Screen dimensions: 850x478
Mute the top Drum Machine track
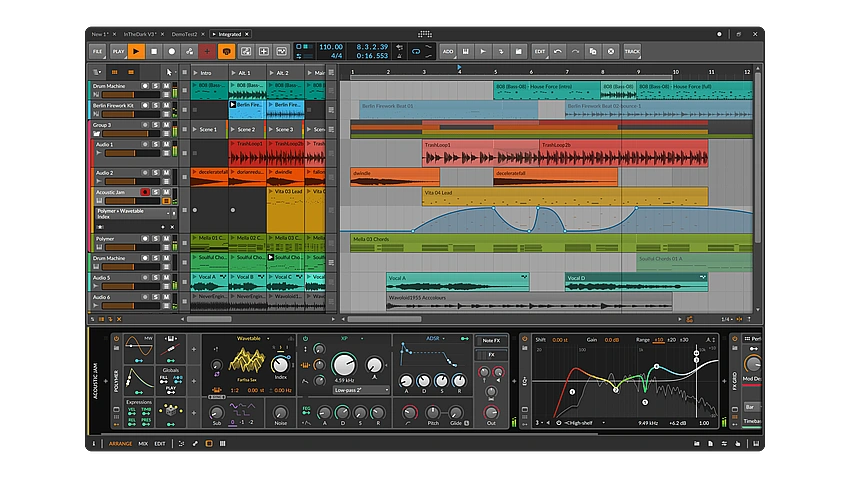click(x=166, y=86)
